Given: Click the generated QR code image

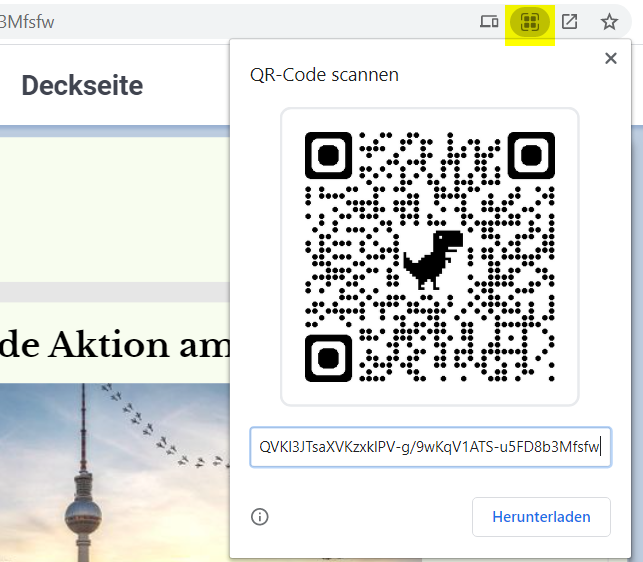Looking at the screenshot, I should 430,257.
